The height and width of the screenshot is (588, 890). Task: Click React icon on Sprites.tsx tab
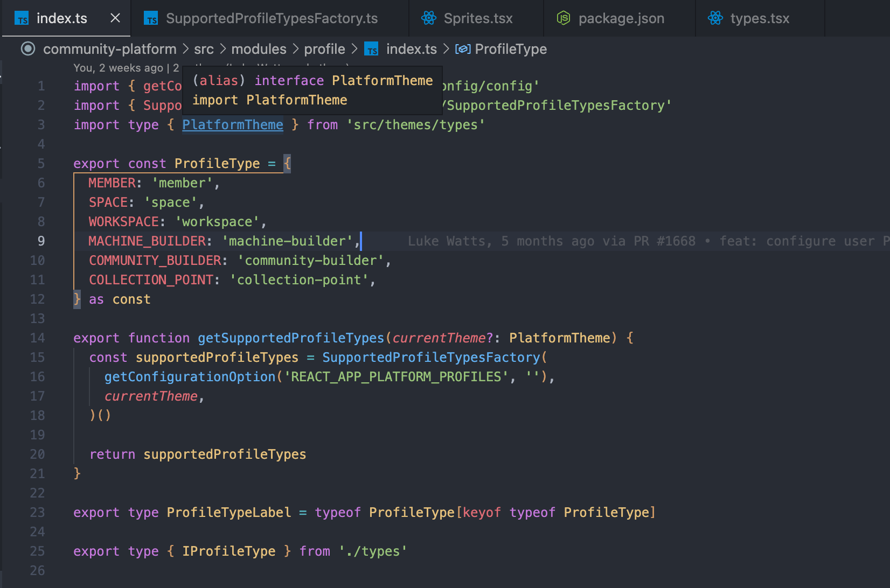429,18
